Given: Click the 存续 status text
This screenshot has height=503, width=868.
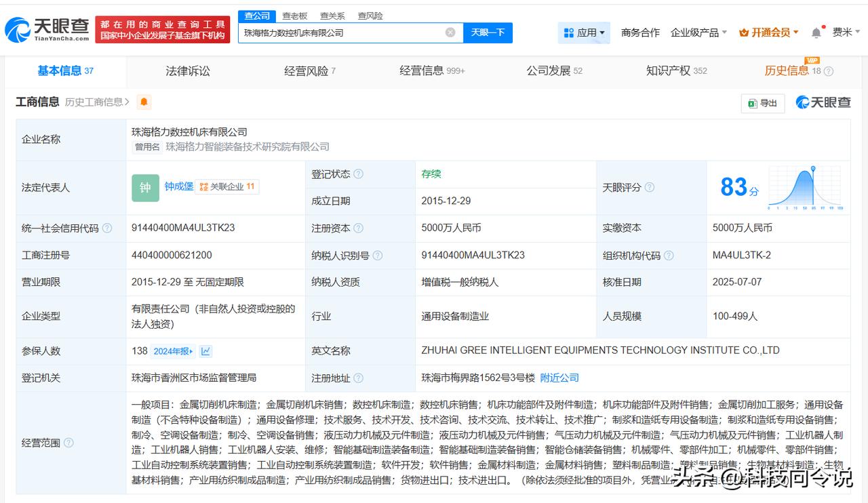Looking at the screenshot, I should tap(431, 174).
